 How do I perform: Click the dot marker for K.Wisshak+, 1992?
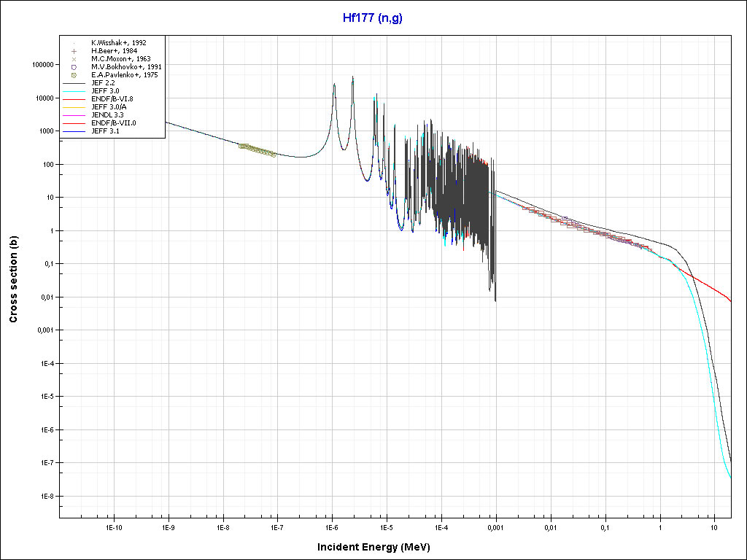(x=74, y=43)
